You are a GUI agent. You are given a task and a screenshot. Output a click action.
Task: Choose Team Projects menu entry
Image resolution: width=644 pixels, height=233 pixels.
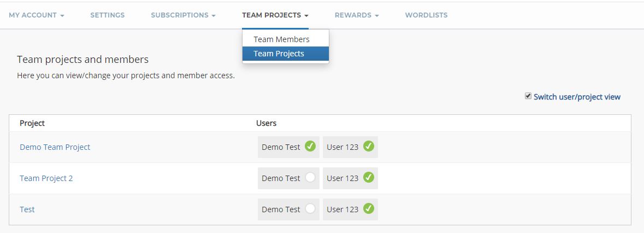pos(279,54)
